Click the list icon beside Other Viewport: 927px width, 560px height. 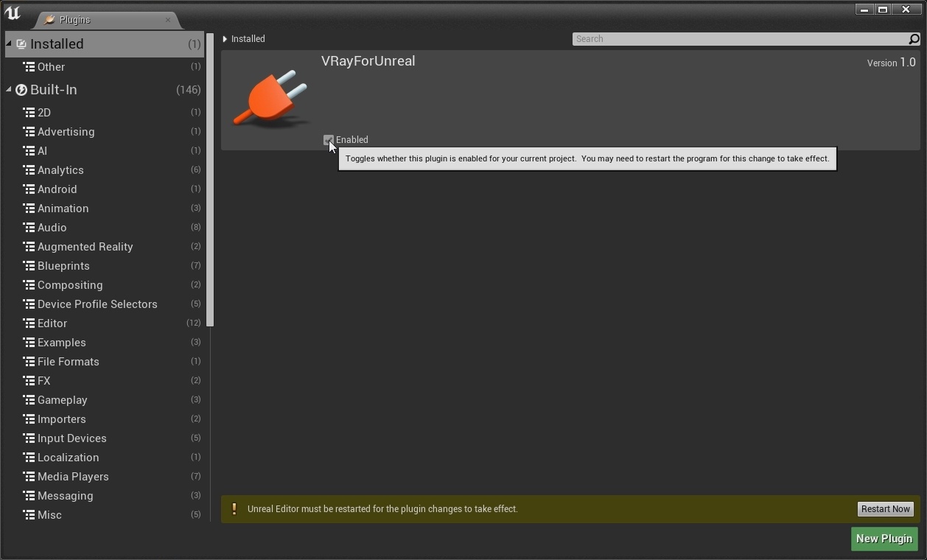tap(29, 67)
